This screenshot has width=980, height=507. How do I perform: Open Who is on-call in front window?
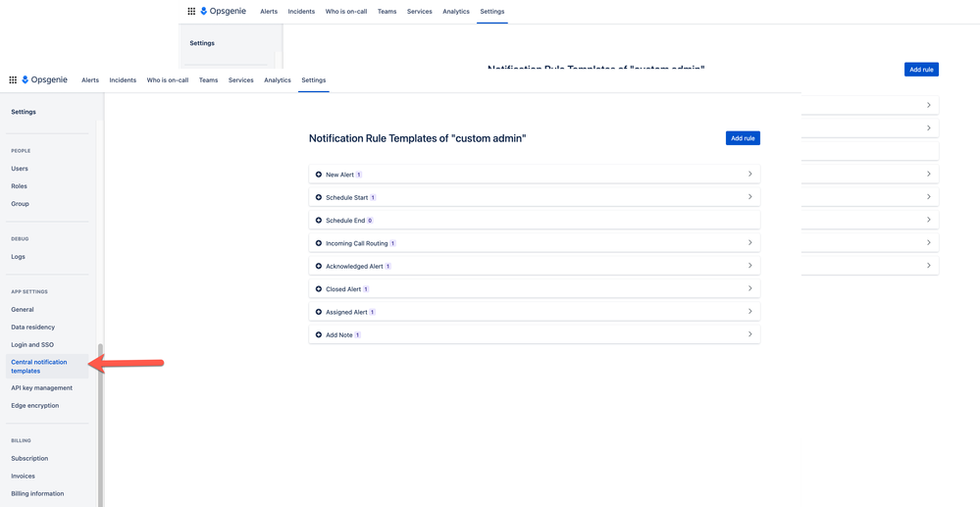pyautogui.click(x=168, y=80)
